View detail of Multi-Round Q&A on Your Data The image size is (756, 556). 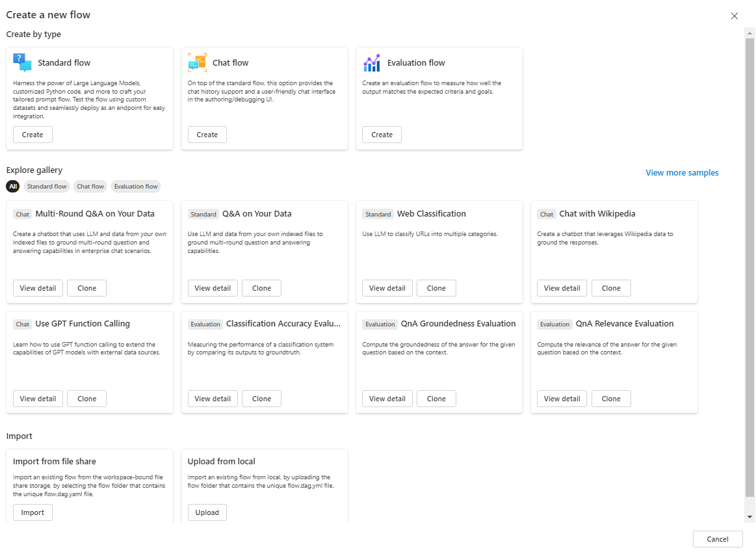tap(38, 288)
